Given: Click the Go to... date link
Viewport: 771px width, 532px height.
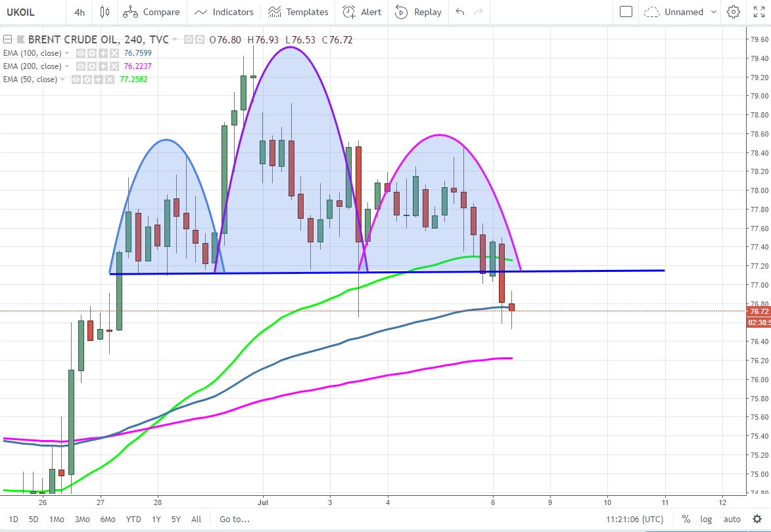Looking at the screenshot, I should pos(235,519).
